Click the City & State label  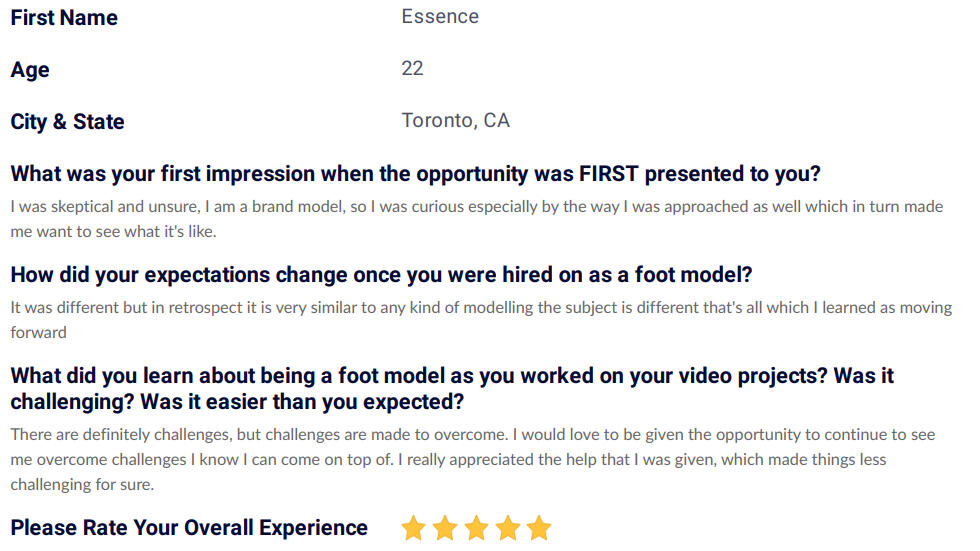[x=68, y=122]
